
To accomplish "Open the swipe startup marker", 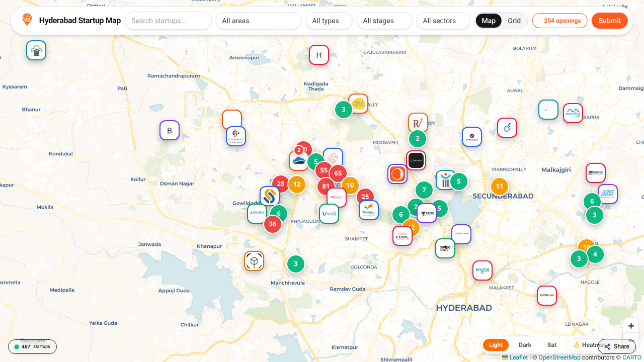I will click(x=445, y=248).
